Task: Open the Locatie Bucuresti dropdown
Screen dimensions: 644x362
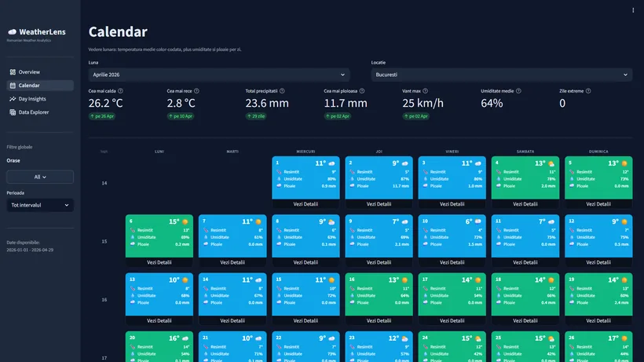Action: (502, 75)
